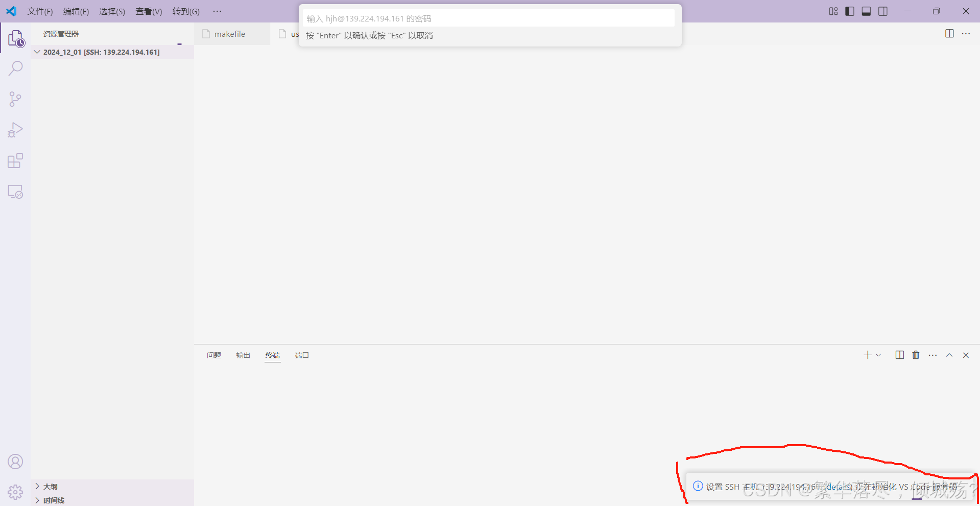This screenshot has height=506, width=980.
Task: Open Source Control view
Action: tap(15, 99)
